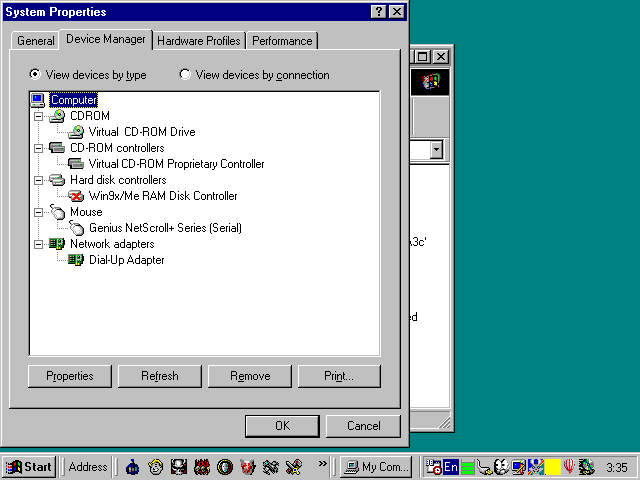This screenshot has height=480, width=640.
Task: Select View devices by type radio button
Action: pos(36,75)
